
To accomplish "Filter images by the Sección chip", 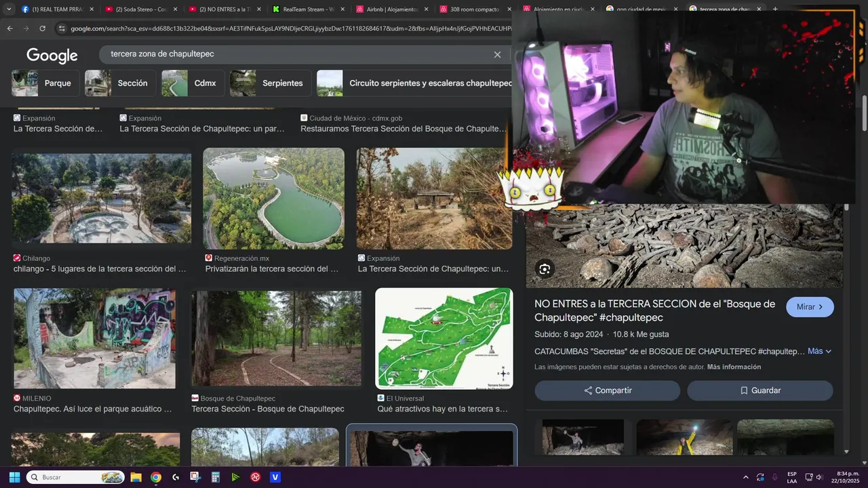I will (120, 83).
